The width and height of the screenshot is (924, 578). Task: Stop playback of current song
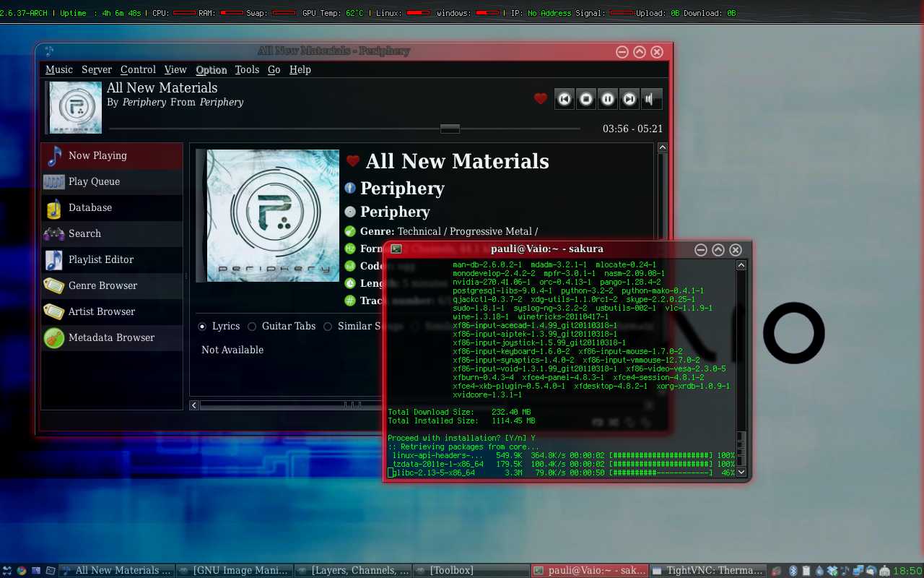(586, 99)
